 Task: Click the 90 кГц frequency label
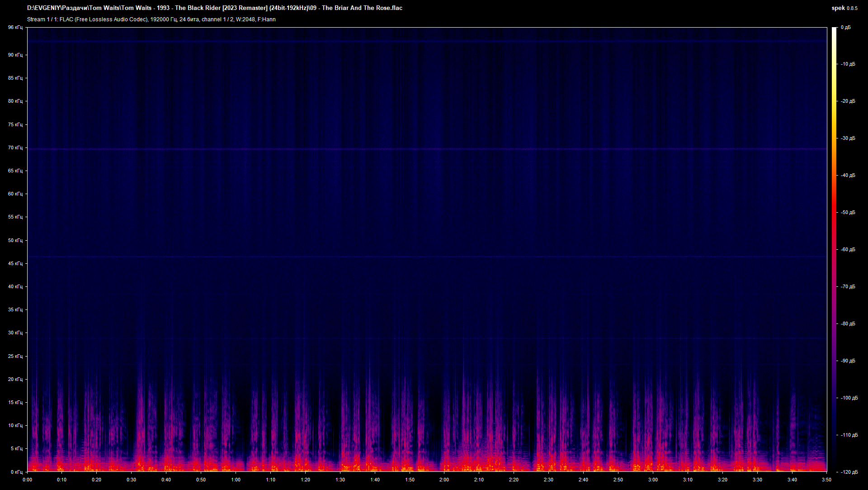(x=15, y=55)
